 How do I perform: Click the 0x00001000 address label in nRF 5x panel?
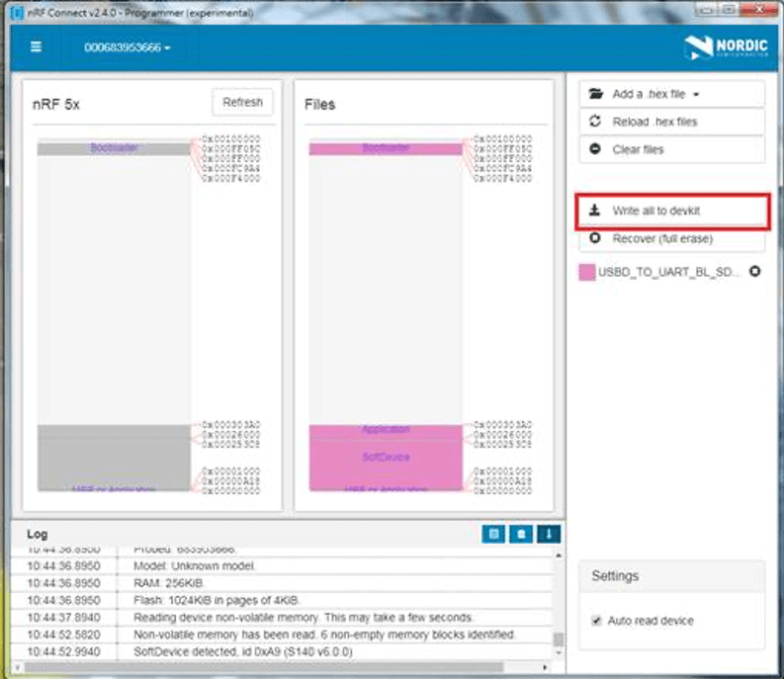point(231,471)
